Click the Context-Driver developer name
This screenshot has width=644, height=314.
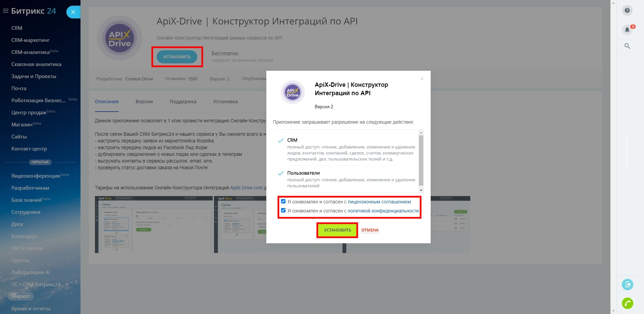click(x=139, y=79)
